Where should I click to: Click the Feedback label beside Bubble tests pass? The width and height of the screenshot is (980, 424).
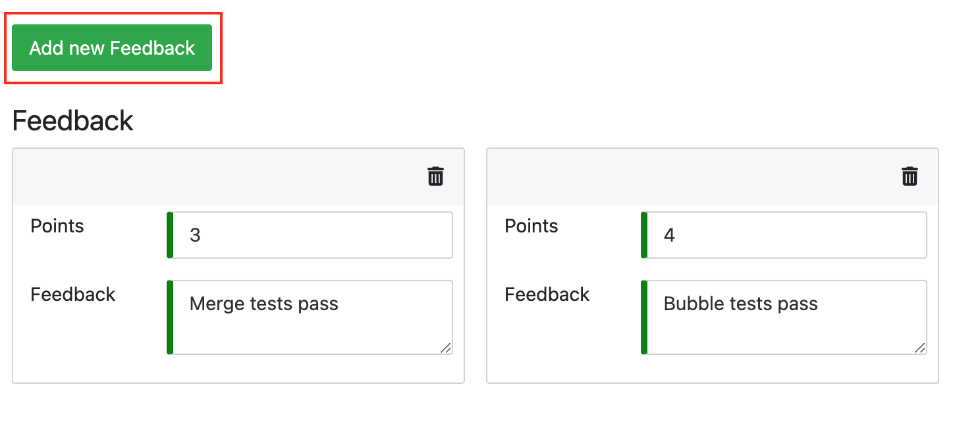[547, 294]
